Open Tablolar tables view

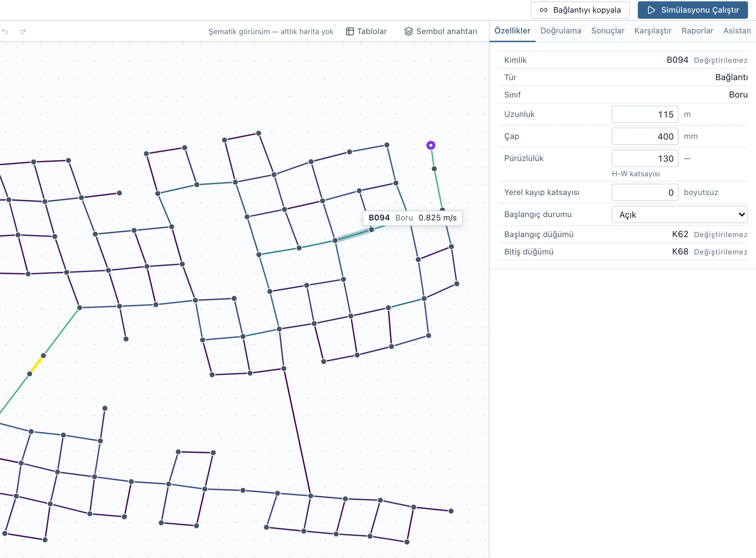pos(367,31)
